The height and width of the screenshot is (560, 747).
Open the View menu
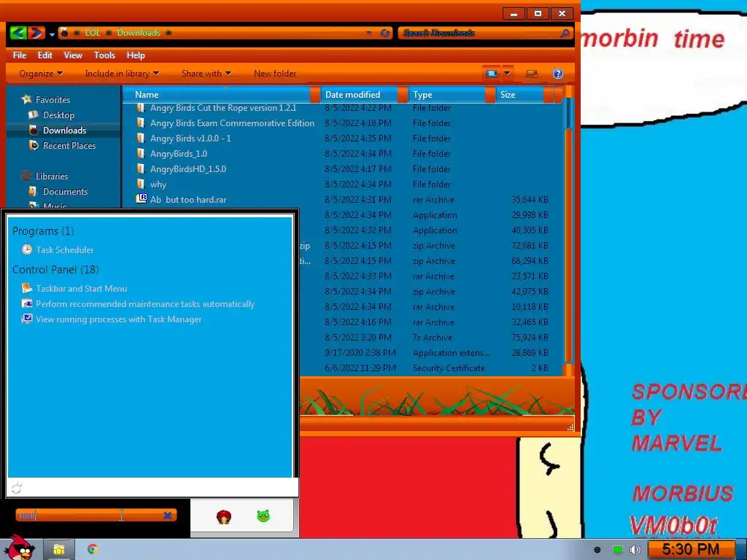coord(73,55)
